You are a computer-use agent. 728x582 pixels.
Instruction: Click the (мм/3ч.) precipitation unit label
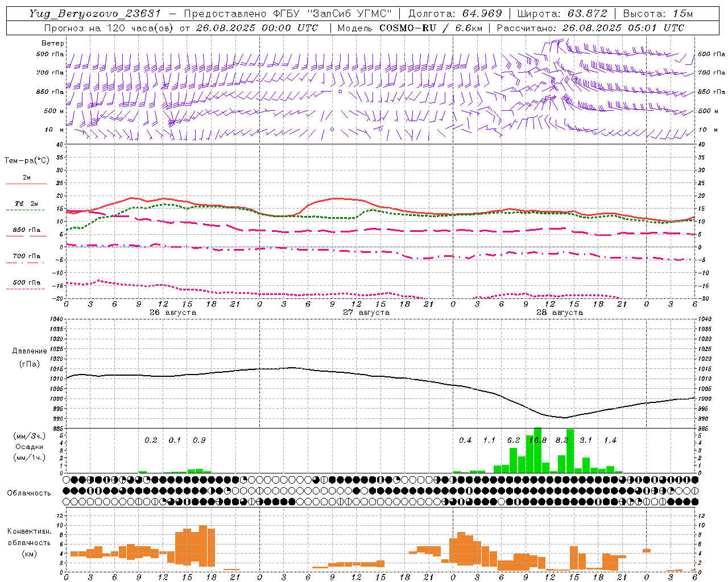coord(30,436)
